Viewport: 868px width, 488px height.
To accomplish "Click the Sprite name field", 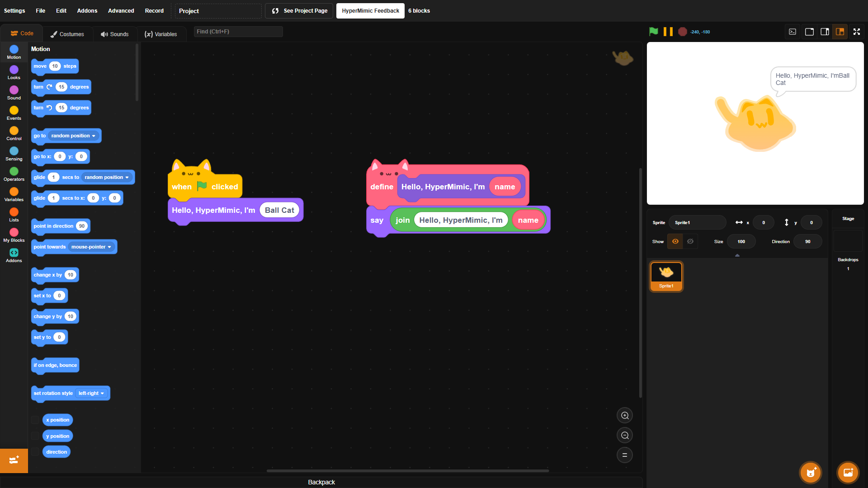I will point(697,222).
